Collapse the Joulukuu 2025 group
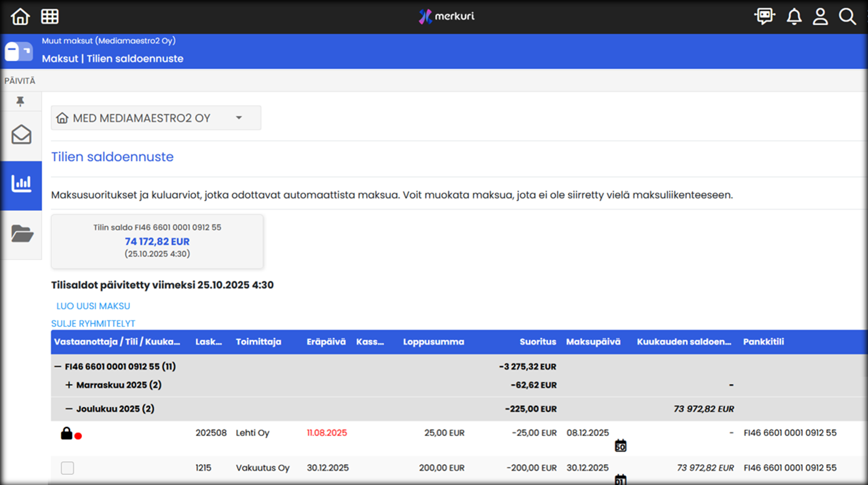This screenshot has width=868, height=485. [69, 409]
